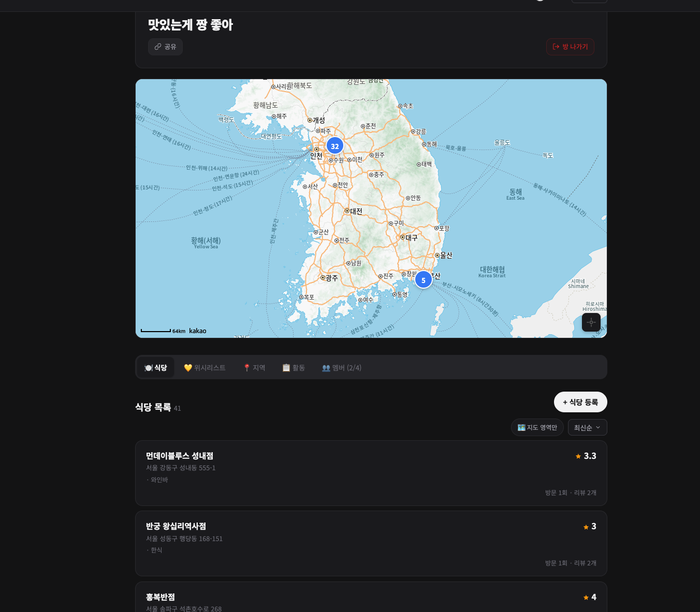Click the + 식당 등록 button
The image size is (700, 612).
tap(580, 402)
